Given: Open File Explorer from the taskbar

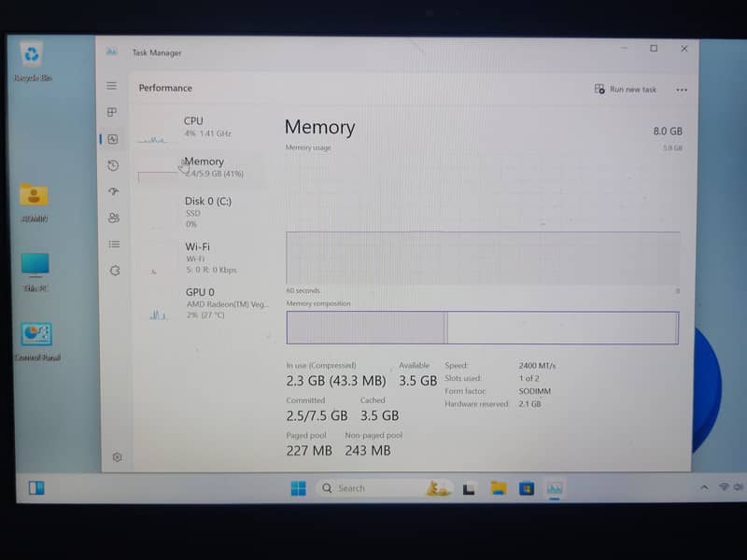Looking at the screenshot, I should pyautogui.click(x=499, y=488).
